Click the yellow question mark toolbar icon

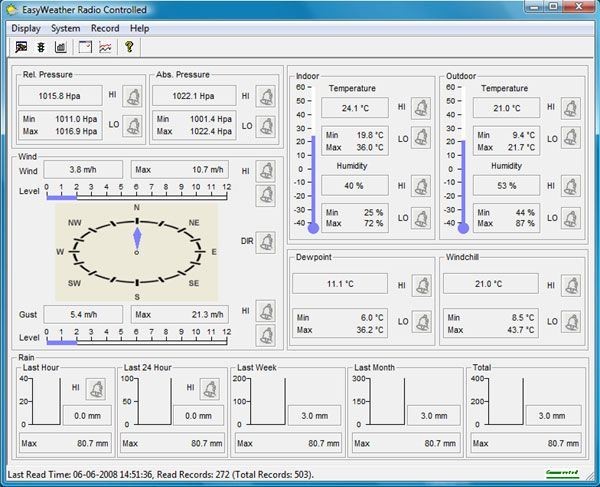[x=129, y=47]
